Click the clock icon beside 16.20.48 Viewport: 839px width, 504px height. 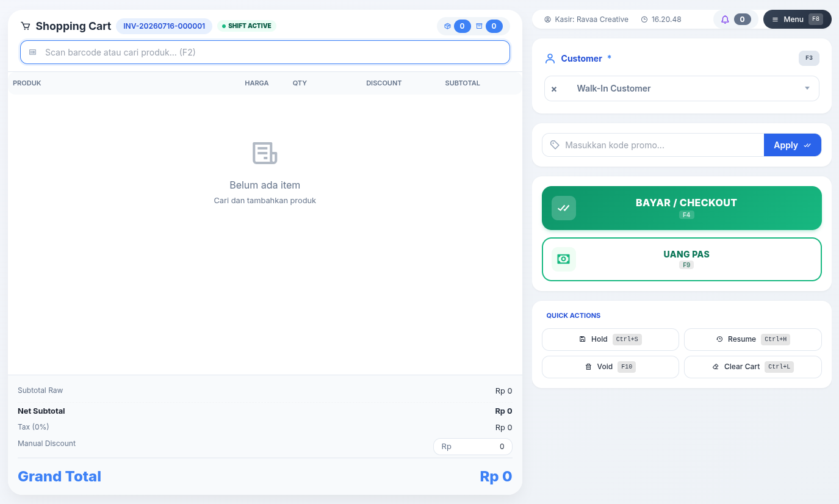(x=644, y=20)
